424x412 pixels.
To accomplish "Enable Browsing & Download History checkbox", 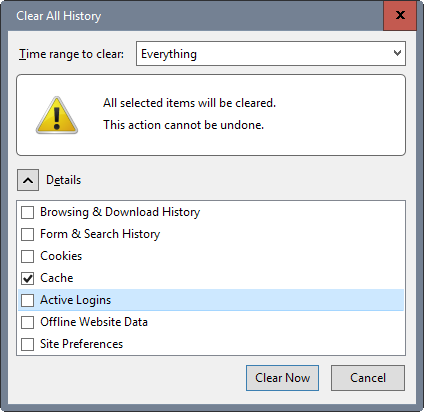I will 27,212.
